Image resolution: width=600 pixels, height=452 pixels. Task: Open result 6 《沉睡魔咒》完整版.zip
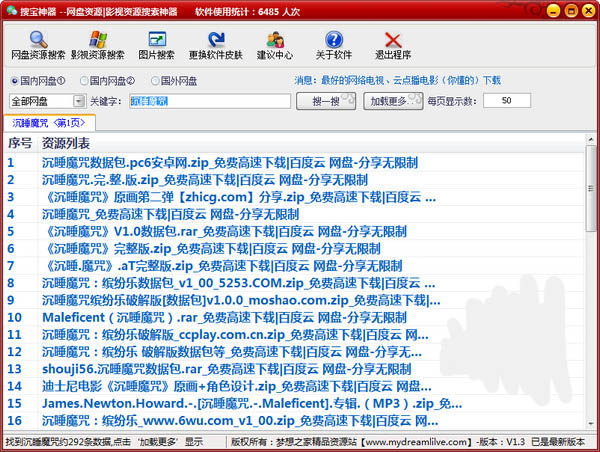pyautogui.click(x=211, y=249)
